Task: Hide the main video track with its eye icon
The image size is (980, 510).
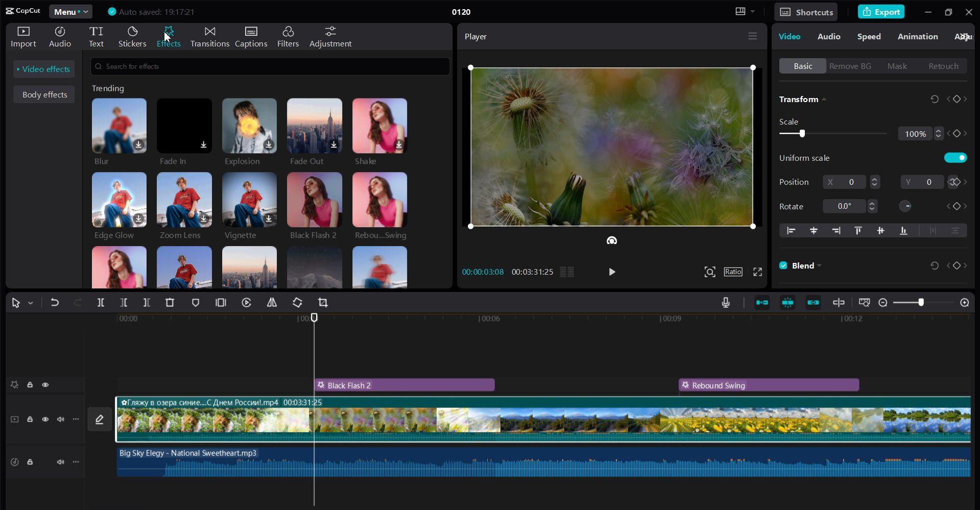Action: click(45, 419)
